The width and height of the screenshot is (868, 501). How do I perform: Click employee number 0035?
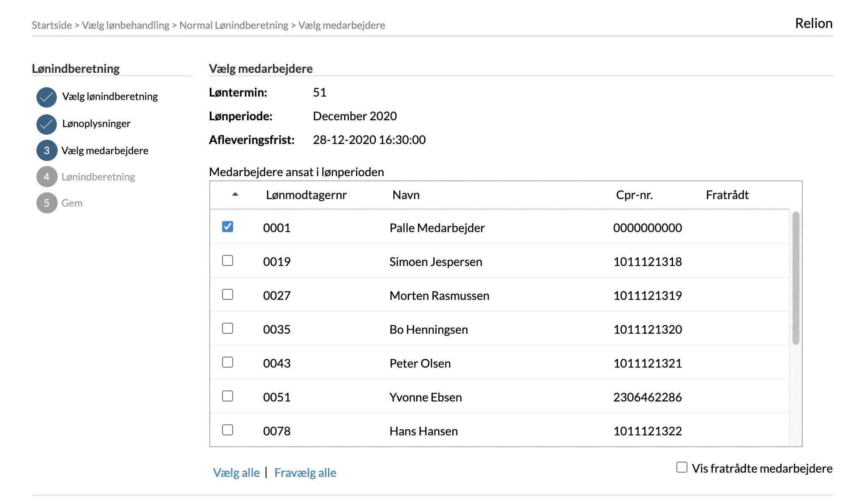pos(277,329)
